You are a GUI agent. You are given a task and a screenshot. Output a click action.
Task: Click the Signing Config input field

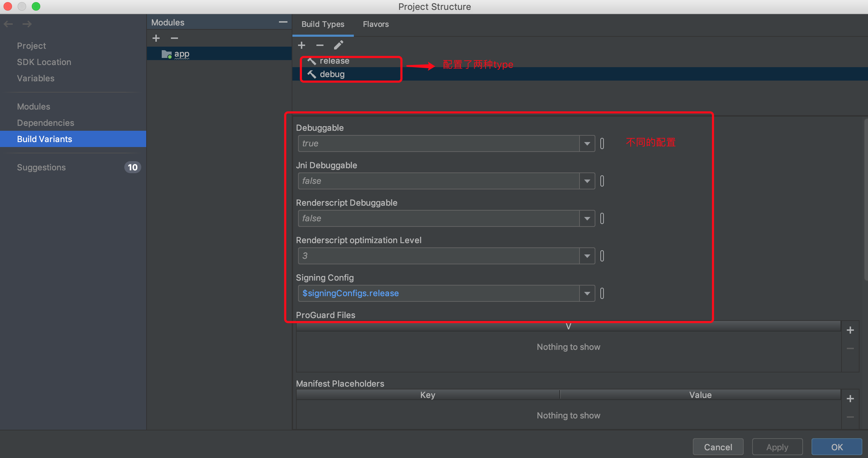tap(438, 293)
